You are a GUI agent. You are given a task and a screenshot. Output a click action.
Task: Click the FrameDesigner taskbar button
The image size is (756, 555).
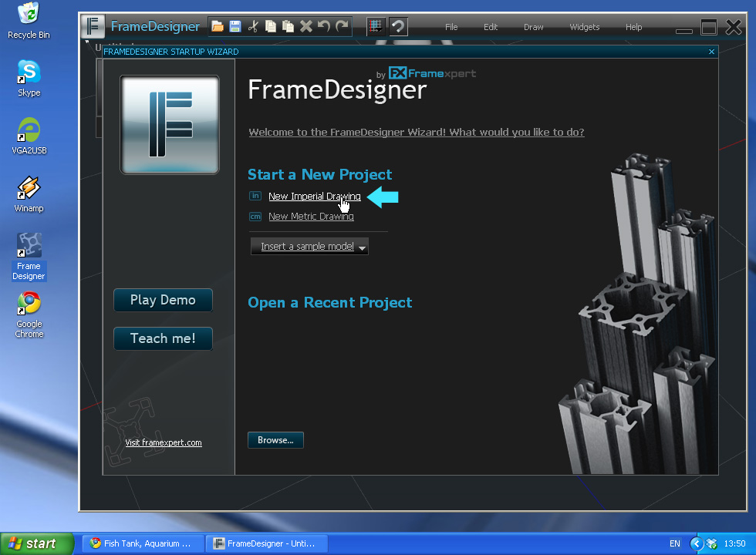(267, 543)
